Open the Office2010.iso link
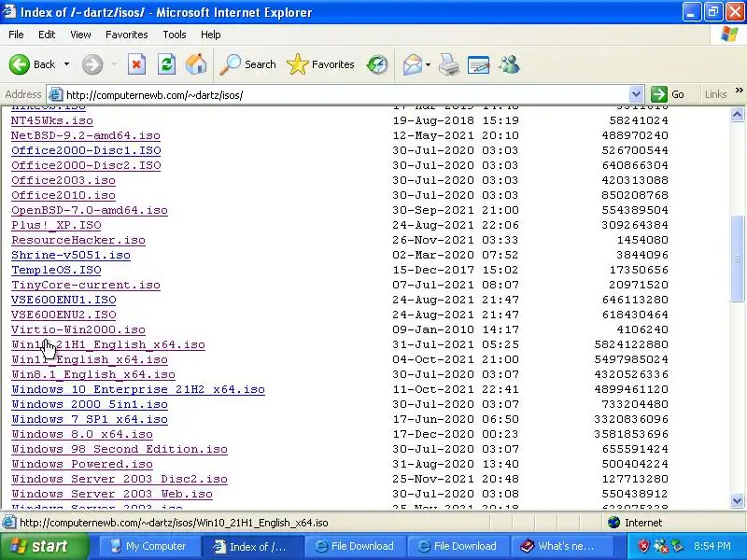This screenshot has height=560, width=747. pos(63,195)
